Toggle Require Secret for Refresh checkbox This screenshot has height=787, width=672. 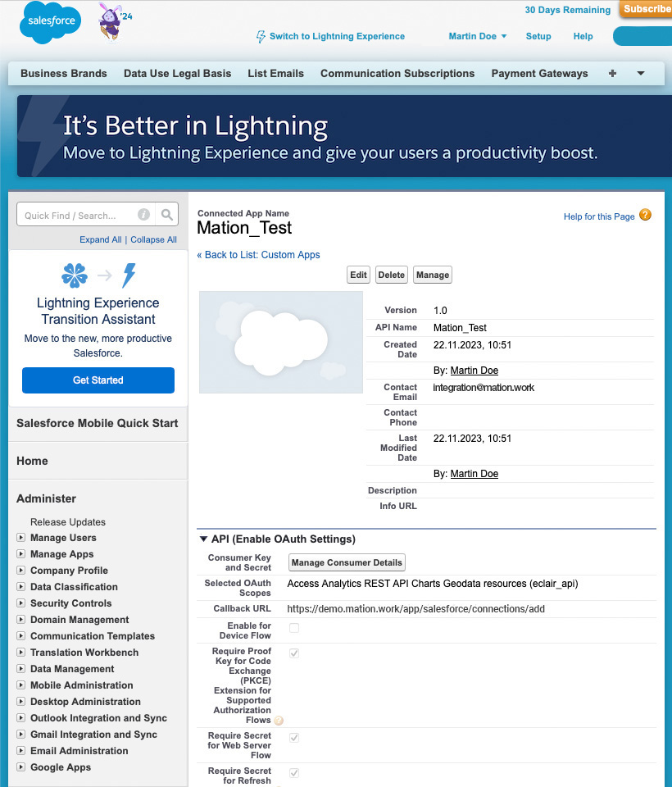tap(294, 773)
